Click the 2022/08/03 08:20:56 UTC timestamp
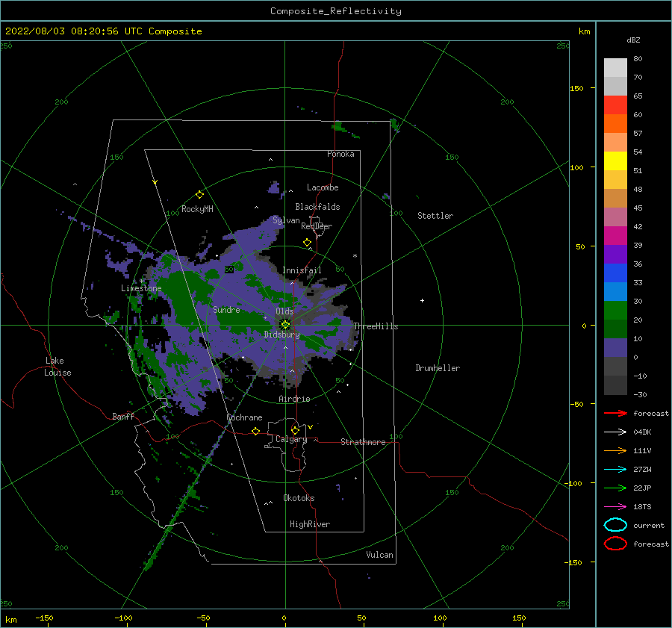Screen dimensions: 672x628 click(103, 31)
